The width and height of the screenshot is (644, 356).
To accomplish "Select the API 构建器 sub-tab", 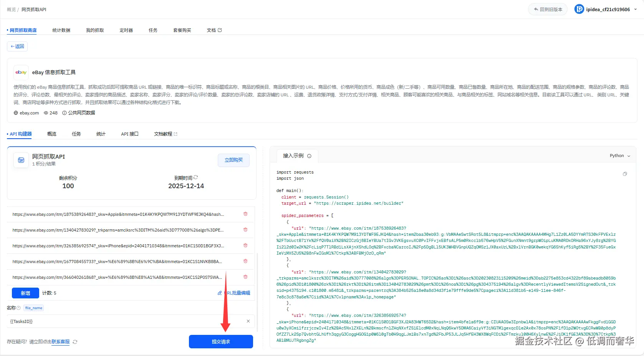I will (x=21, y=134).
